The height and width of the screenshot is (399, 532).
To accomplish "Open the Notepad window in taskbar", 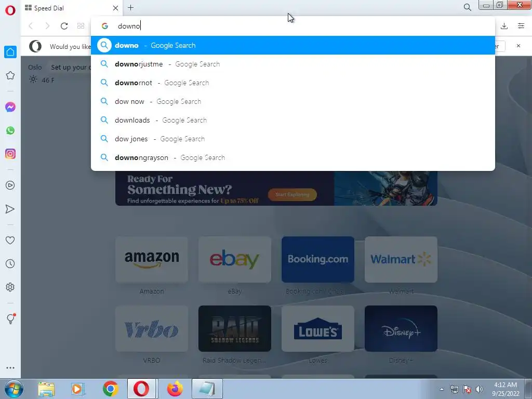I will coord(207,389).
